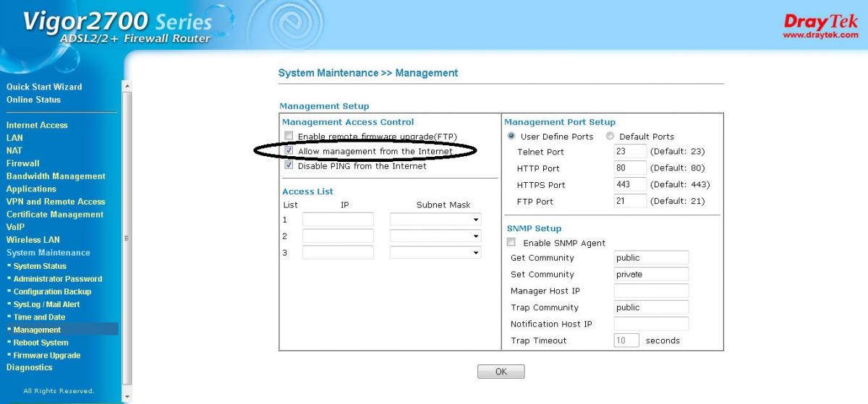Open Reboot System page
Image resolution: width=868 pixels, height=404 pixels.
(x=41, y=343)
